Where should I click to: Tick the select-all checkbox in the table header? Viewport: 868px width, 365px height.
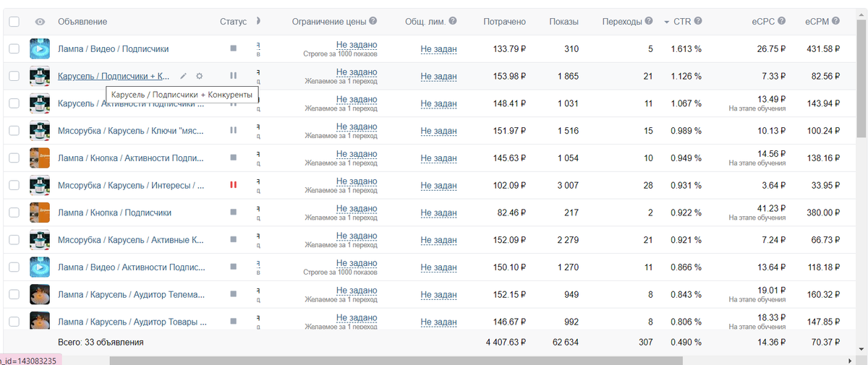14,22
